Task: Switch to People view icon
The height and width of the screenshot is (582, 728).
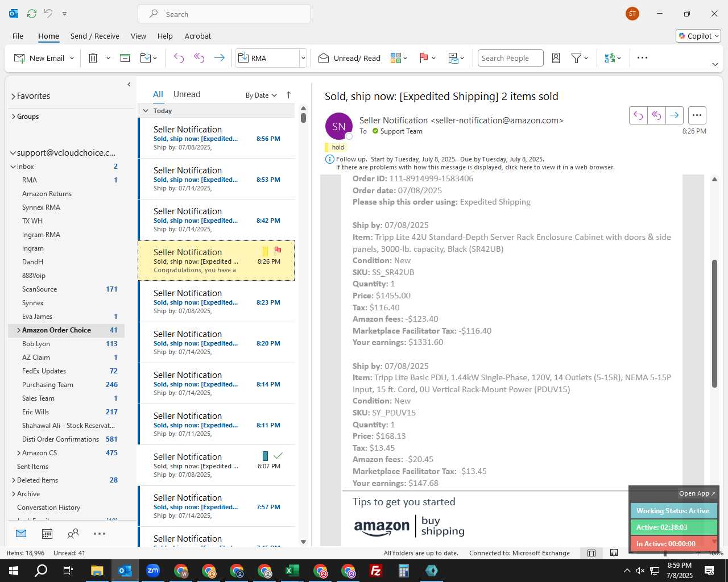Action: tap(73, 534)
